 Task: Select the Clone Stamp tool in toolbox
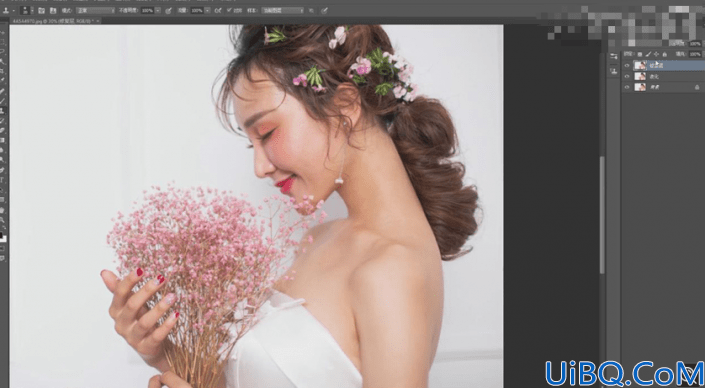coord(3,110)
